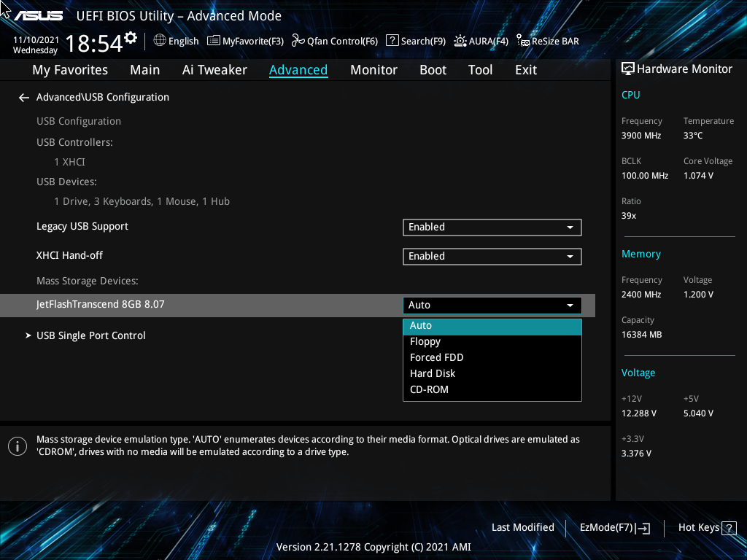Screen dimensions: 747x560
Task: Click the ASUS logo
Action: [38, 16]
